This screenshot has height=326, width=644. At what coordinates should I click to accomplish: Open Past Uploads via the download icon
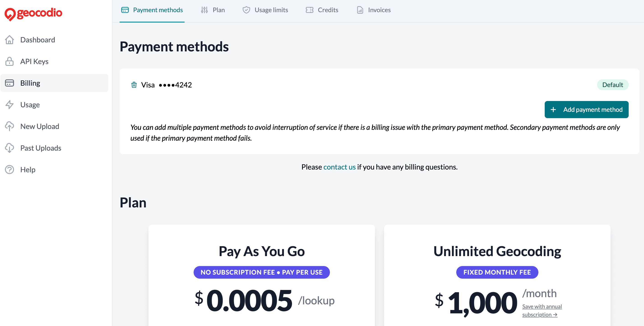[9, 148]
